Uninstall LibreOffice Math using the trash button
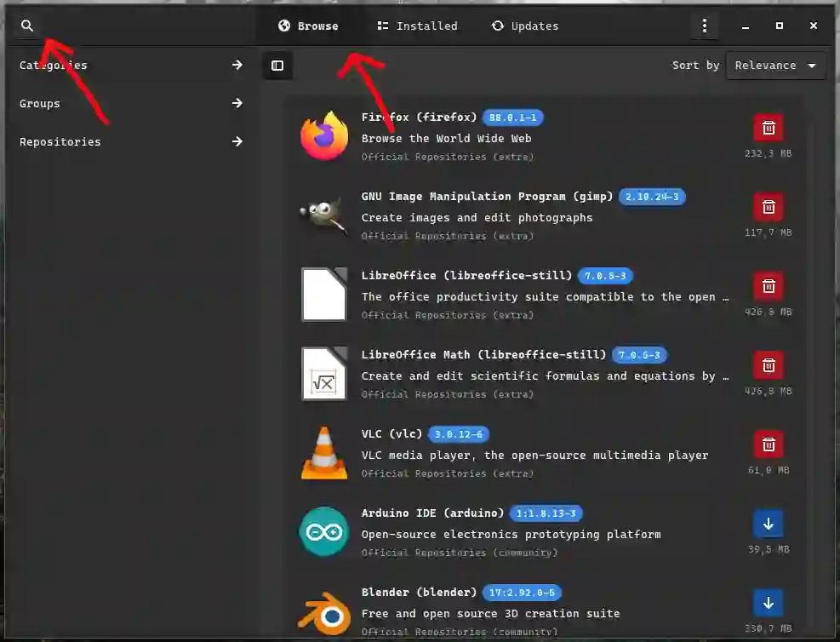 (769, 365)
